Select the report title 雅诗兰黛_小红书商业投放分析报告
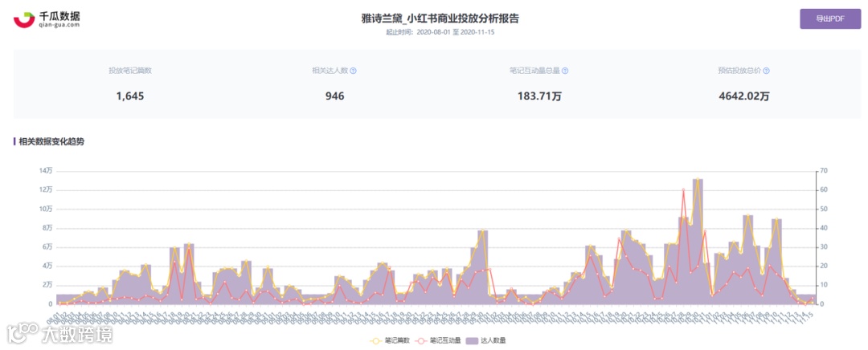The image size is (868, 350). pyautogui.click(x=440, y=18)
